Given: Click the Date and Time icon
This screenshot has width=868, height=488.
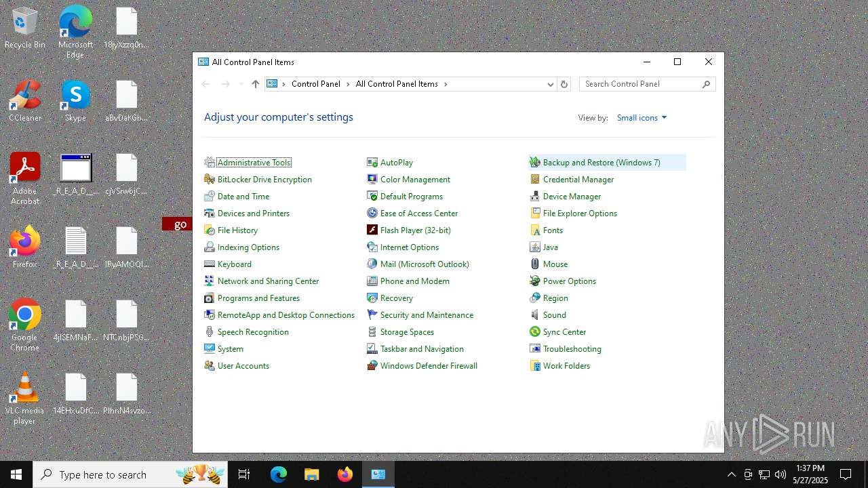Looking at the screenshot, I should 210,197.
